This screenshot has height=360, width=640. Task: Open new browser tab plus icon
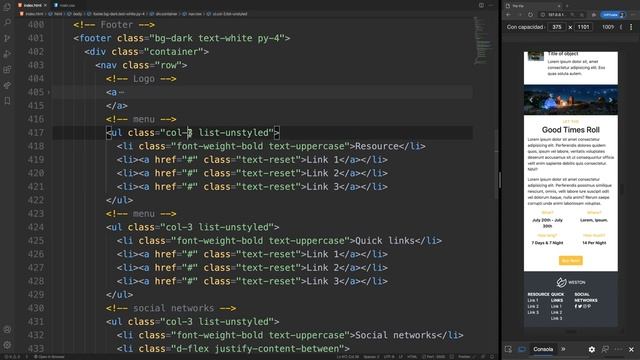567,5
